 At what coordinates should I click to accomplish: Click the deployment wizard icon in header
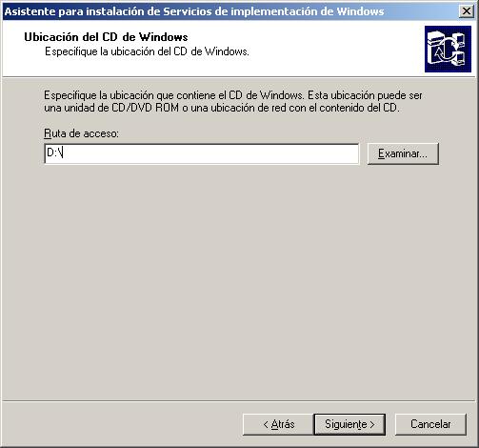(x=448, y=49)
